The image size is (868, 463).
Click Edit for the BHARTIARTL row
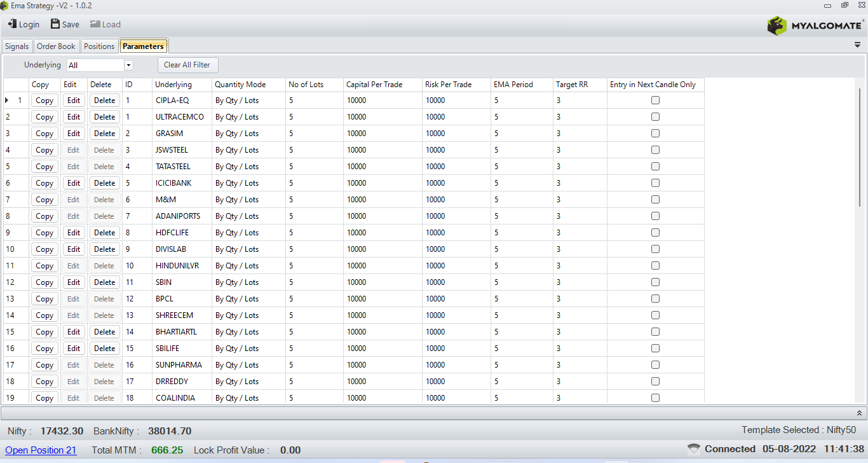point(74,332)
